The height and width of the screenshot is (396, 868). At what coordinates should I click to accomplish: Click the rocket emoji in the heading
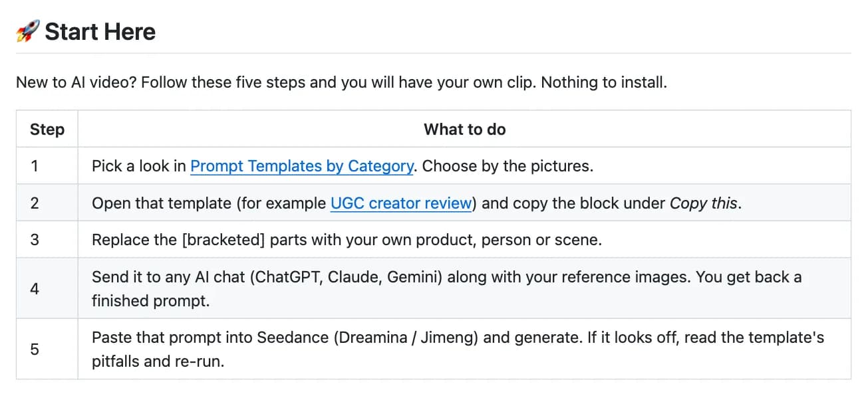coord(28,31)
